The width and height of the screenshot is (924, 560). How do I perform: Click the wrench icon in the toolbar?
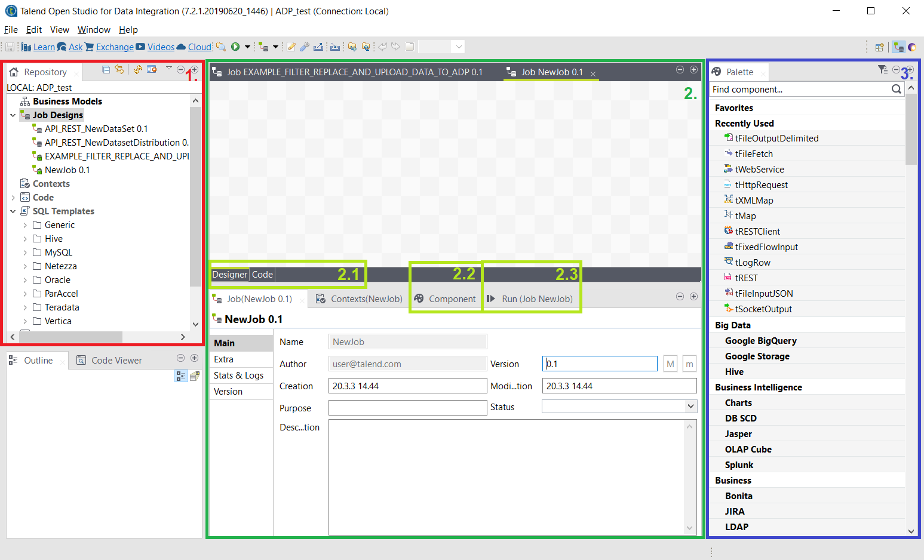tap(305, 47)
